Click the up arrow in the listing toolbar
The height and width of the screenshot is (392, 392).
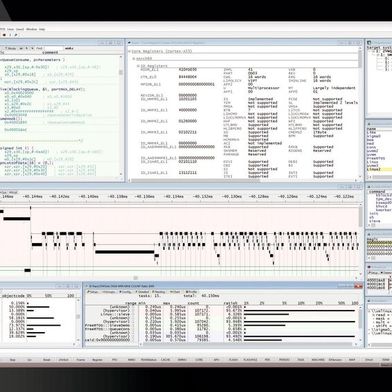coord(27,48)
